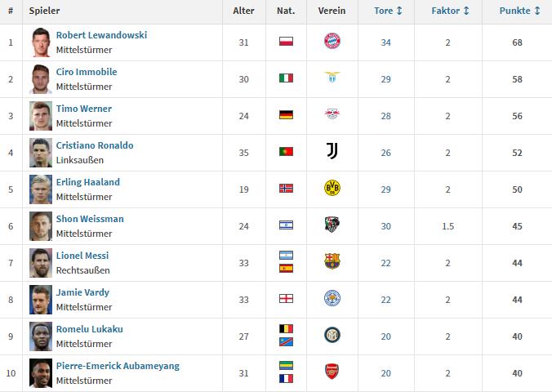Image resolution: width=552 pixels, height=392 pixels.
Task: Click Cristiano Ronaldo's portrait thumbnail
Action: click(41, 153)
